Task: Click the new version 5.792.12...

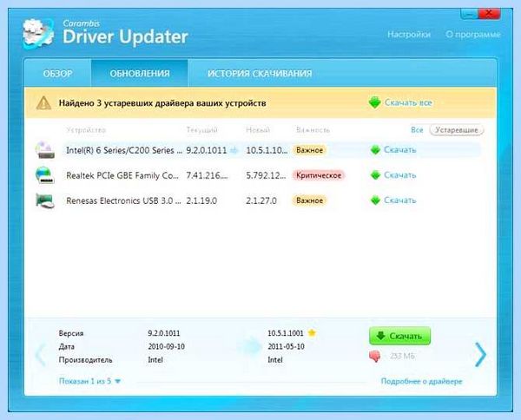Action: pyautogui.click(x=267, y=175)
